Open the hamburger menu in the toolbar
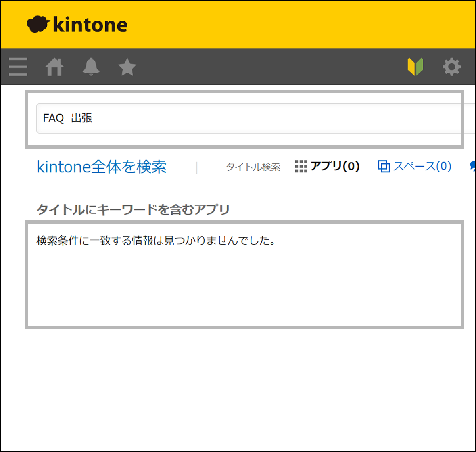This screenshot has width=476, height=452. 18,67
